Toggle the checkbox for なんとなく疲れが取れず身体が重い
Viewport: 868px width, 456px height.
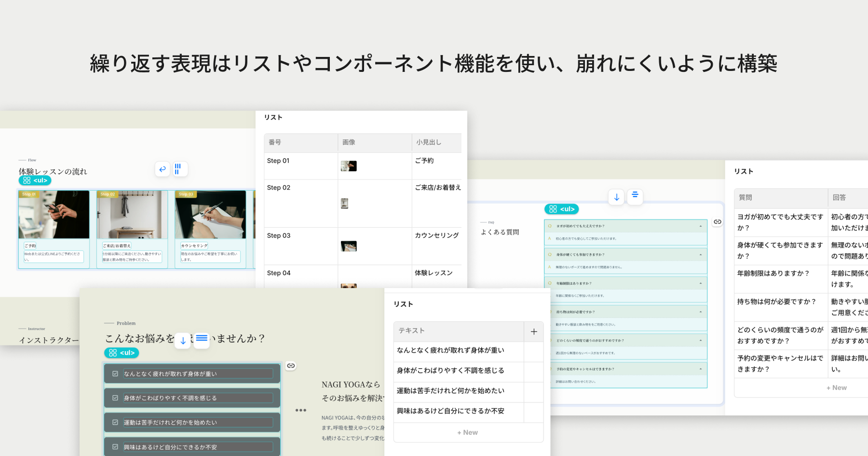tap(115, 373)
